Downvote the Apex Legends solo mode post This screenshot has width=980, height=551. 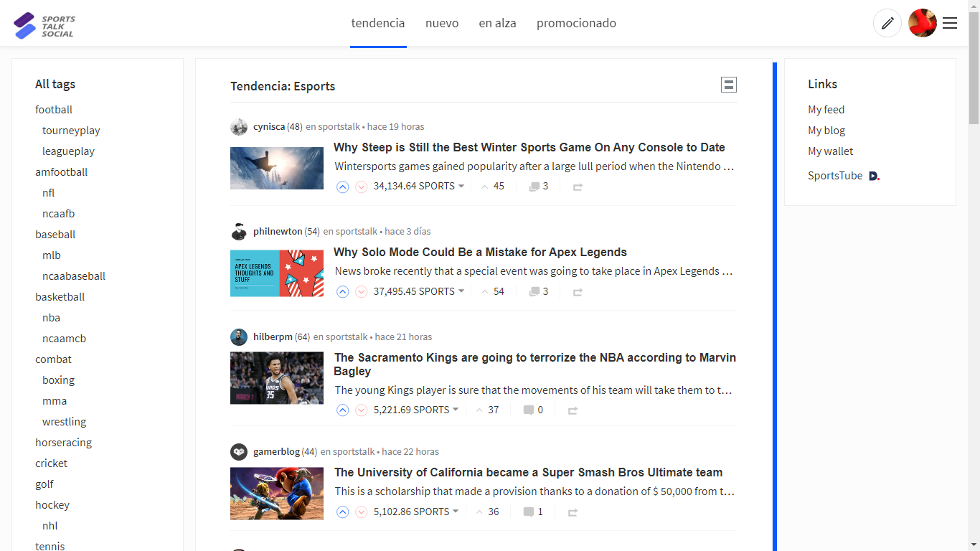(x=362, y=291)
